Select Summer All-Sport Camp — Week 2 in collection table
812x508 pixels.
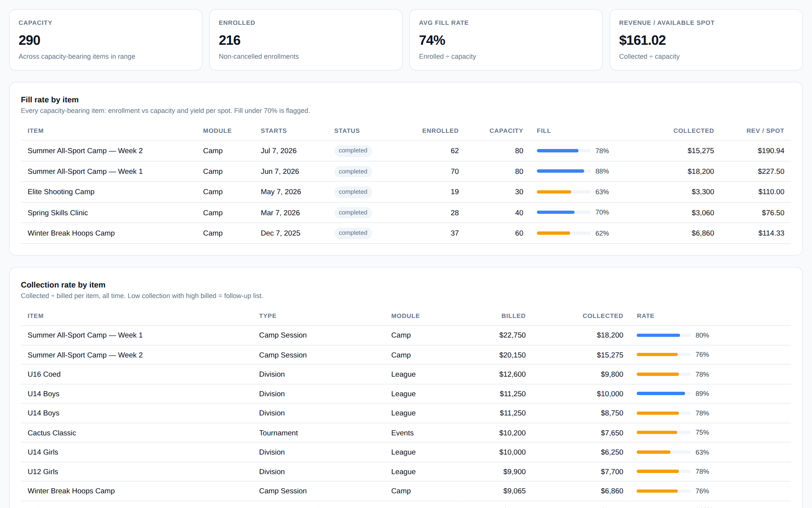pos(85,355)
